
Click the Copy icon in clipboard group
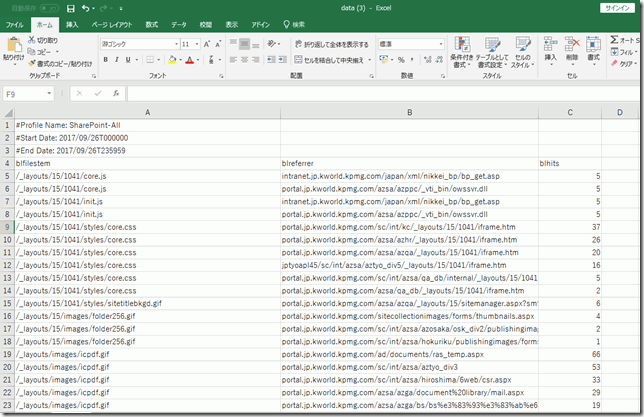(32, 52)
